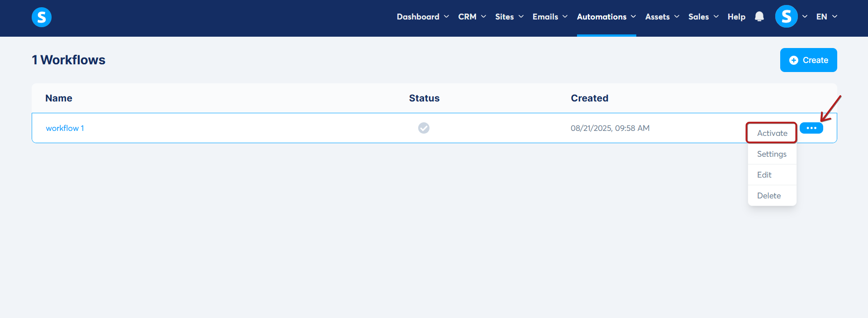Choose Edit from the workflow menu
The width and height of the screenshot is (868, 318).
(772, 175)
